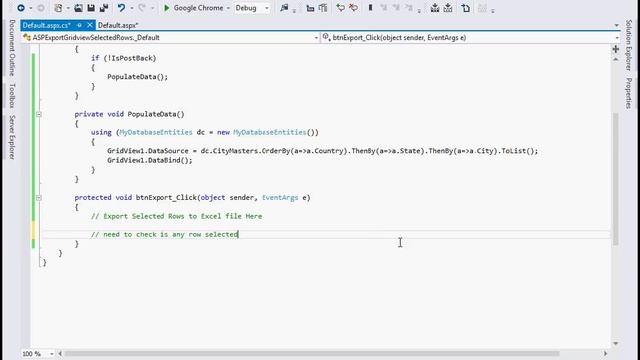Click the split editor plus icon
The width and height of the screenshot is (640, 360).
tap(616, 49)
